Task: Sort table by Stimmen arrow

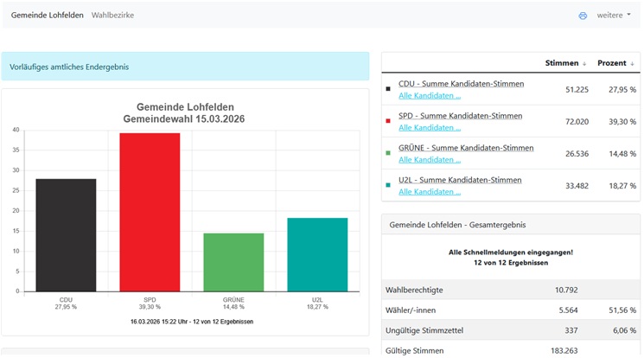Action: tap(584, 63)
